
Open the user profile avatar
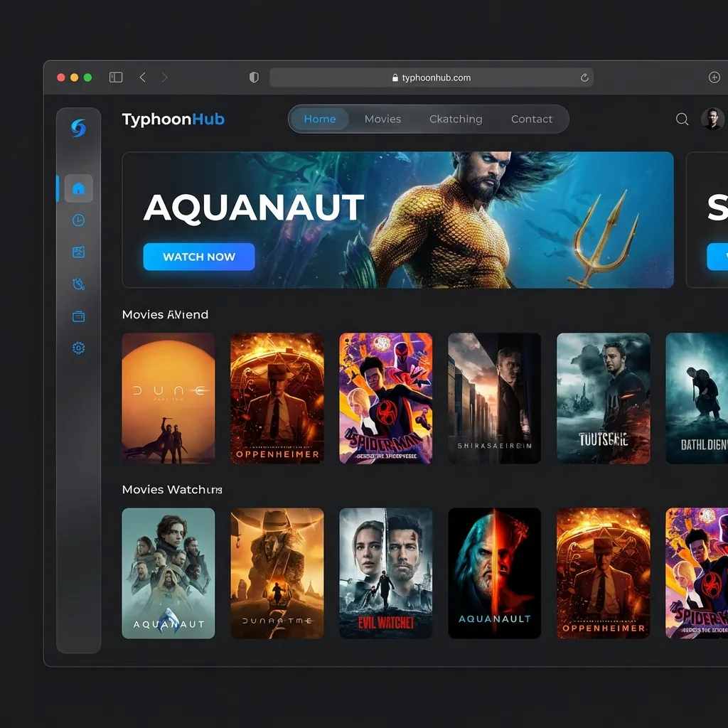pyautogui.click(x=712, y=119)
